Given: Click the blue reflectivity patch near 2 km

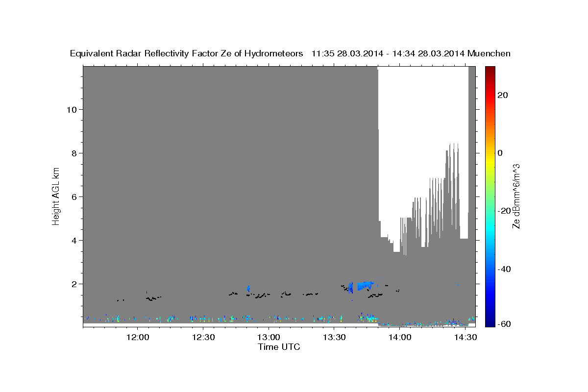Looking at the screenshot, I should click(365, 286).
